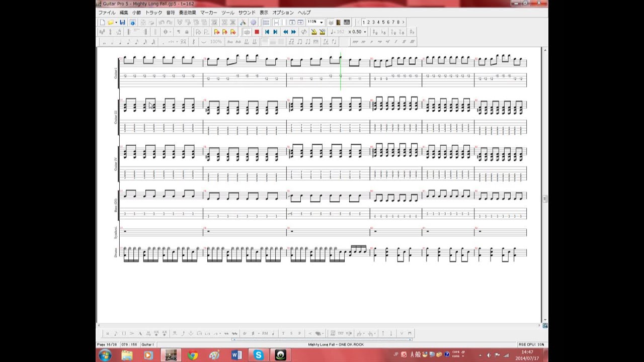The height and width of the screenshot is (362, 644).
Task: Apply the 8va octave marking
Action: 229,42
